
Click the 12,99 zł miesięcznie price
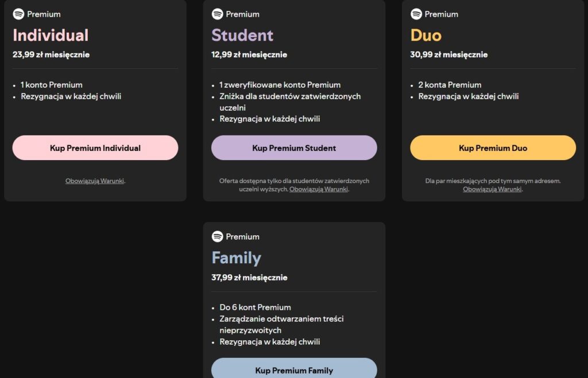pos(249,54)
